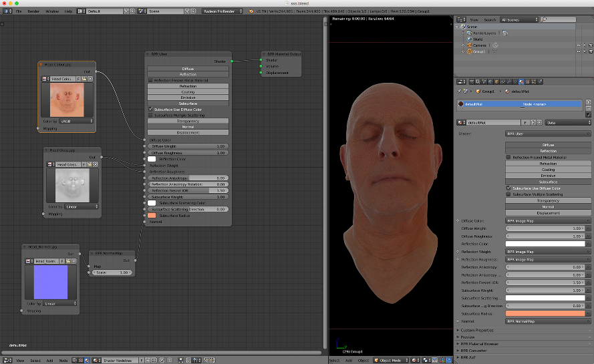The height and width of the screenshot is (364, 594).
Task: Add a new material slot with plus
Action: [x=588, y=102]
